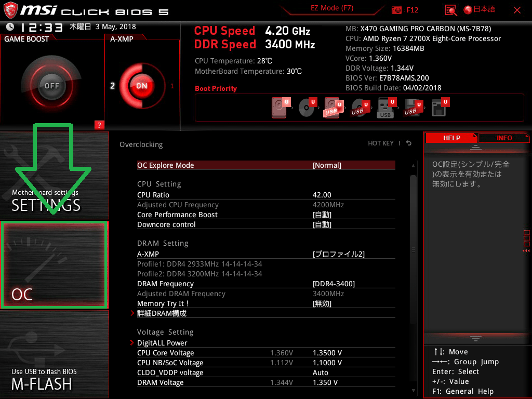The image size is (532, 399).
Task: Click the USB key boot device icon
Action: click(385, 108)
